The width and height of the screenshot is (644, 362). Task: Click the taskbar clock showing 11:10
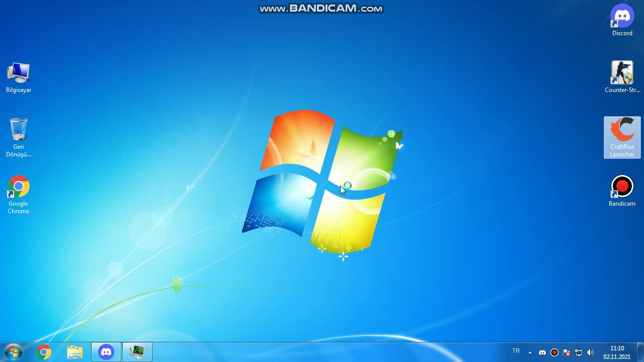point(617,352)
